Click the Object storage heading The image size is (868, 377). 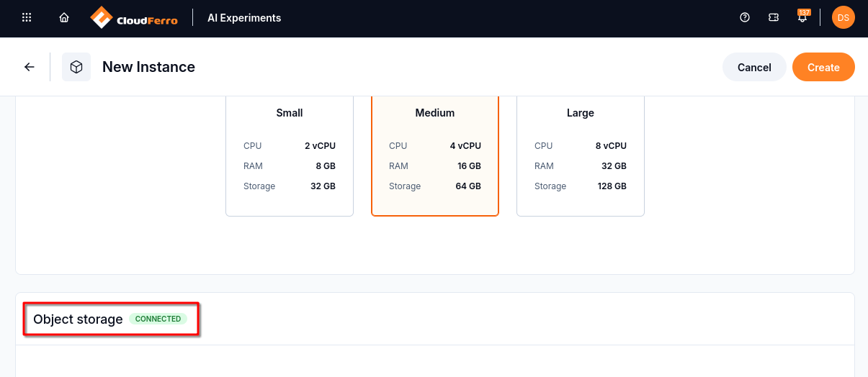(78, 319)
